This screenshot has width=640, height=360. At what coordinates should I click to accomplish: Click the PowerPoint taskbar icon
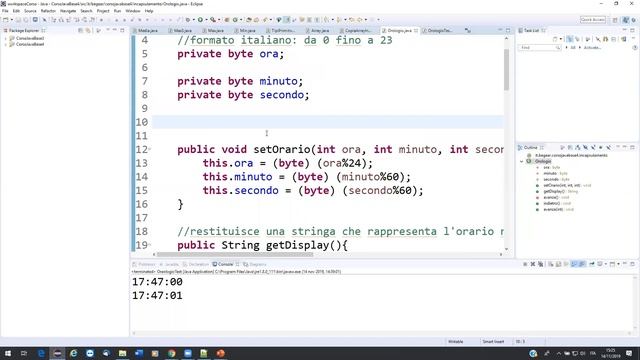point(220,353)
